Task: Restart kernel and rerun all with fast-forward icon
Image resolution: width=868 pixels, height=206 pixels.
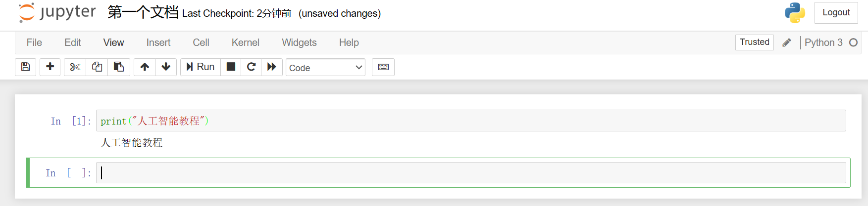Action: click(272, 67)
